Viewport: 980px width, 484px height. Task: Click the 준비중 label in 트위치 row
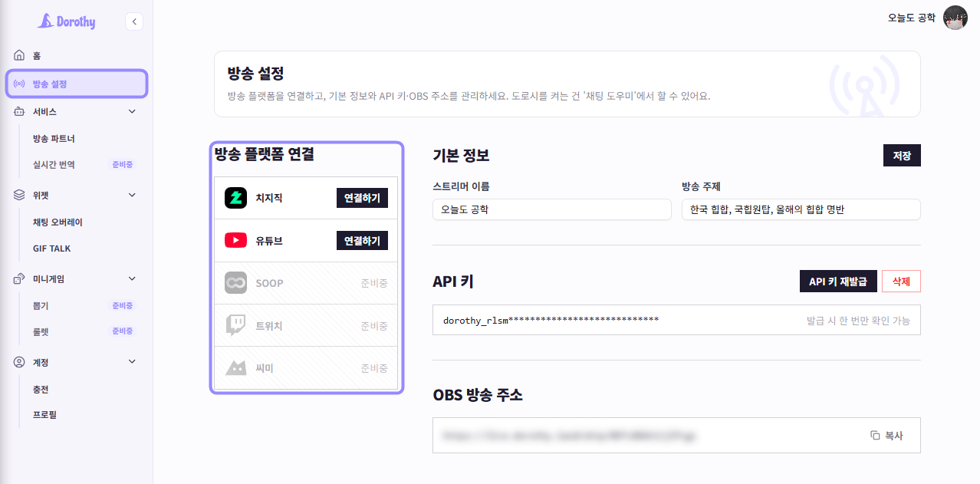pyautogui.click(x=374, y=326)
